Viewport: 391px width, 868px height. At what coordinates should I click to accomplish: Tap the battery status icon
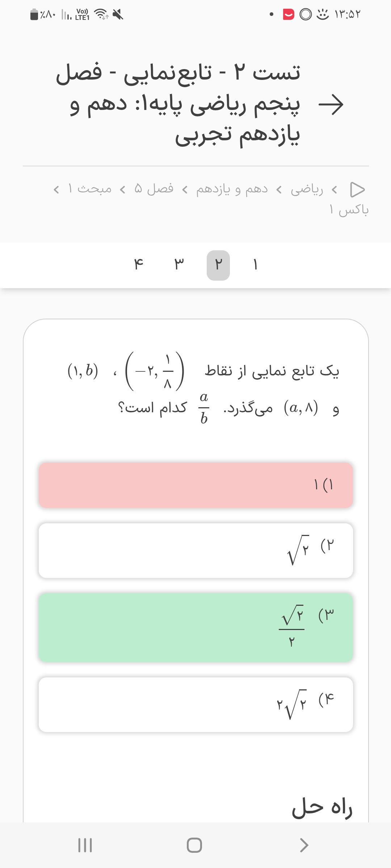coord(34,14)
